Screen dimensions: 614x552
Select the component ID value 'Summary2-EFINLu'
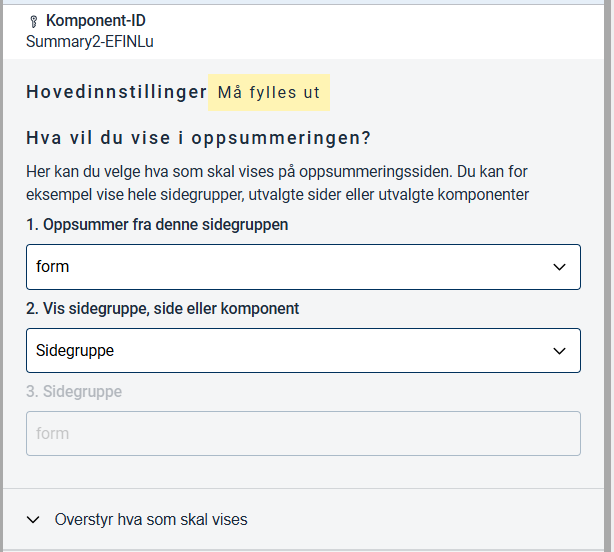[x=90, y=41]
